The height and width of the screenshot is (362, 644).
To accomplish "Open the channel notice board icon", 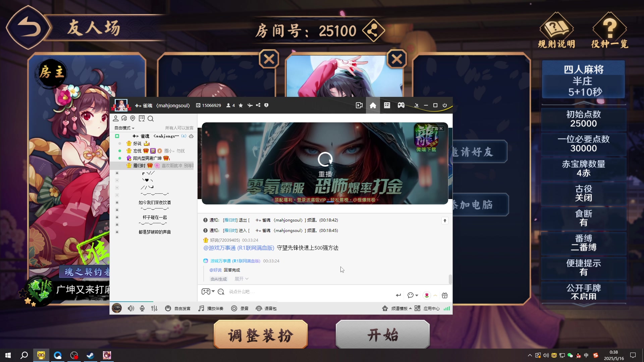I will tap(142, 118).
